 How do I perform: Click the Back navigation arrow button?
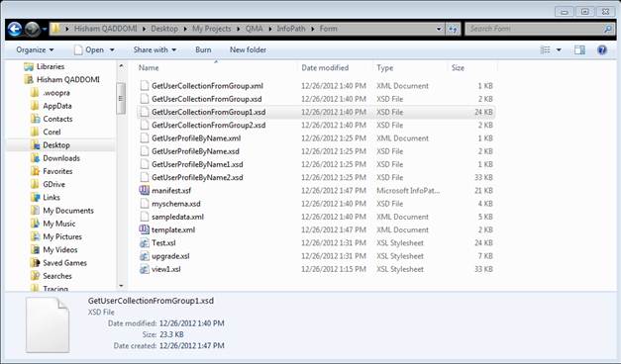(15, 29)
